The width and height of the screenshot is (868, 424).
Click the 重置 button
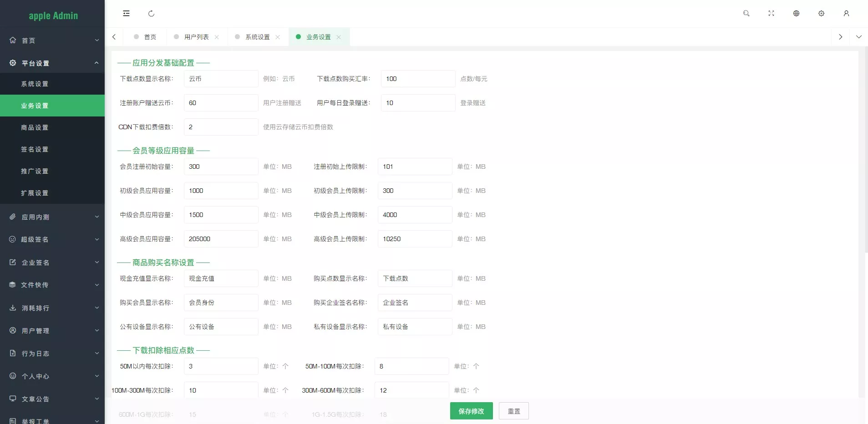(514, 411)
